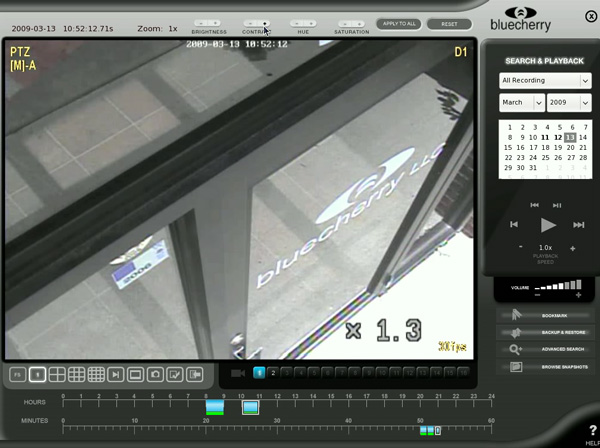
Task: Decrease playback speed with minus
Action: (x=520, y=247)
